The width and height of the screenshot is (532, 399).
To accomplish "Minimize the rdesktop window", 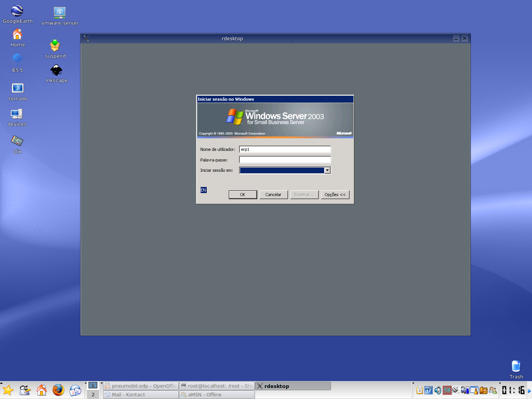I will tap(456, 38).
